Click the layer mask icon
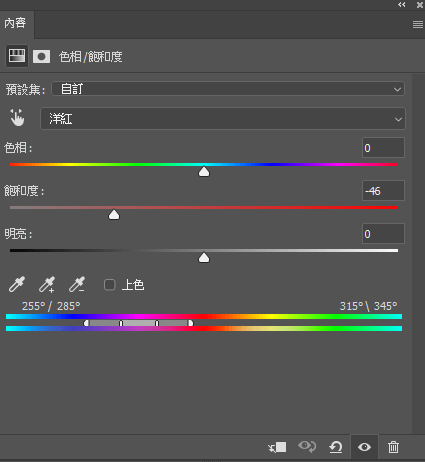This screenshot has height=462, width=425. [41, 56]
